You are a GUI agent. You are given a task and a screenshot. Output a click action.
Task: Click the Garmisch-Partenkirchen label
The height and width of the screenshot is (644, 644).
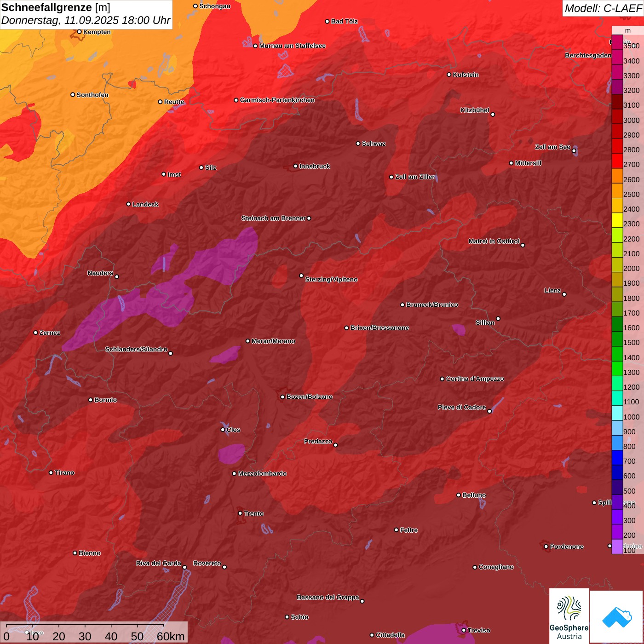pos(277,100)
